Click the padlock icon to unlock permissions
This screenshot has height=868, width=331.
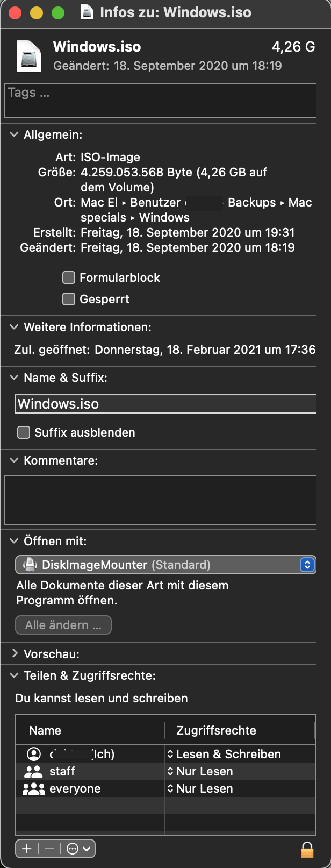[307, 850]
